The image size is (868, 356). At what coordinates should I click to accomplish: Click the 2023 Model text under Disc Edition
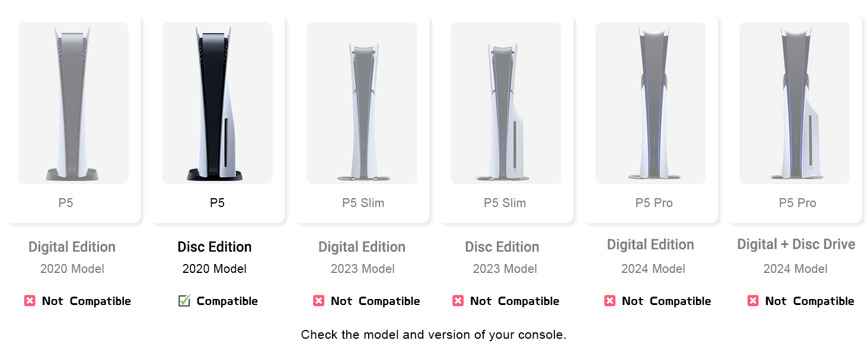[505, 269]
